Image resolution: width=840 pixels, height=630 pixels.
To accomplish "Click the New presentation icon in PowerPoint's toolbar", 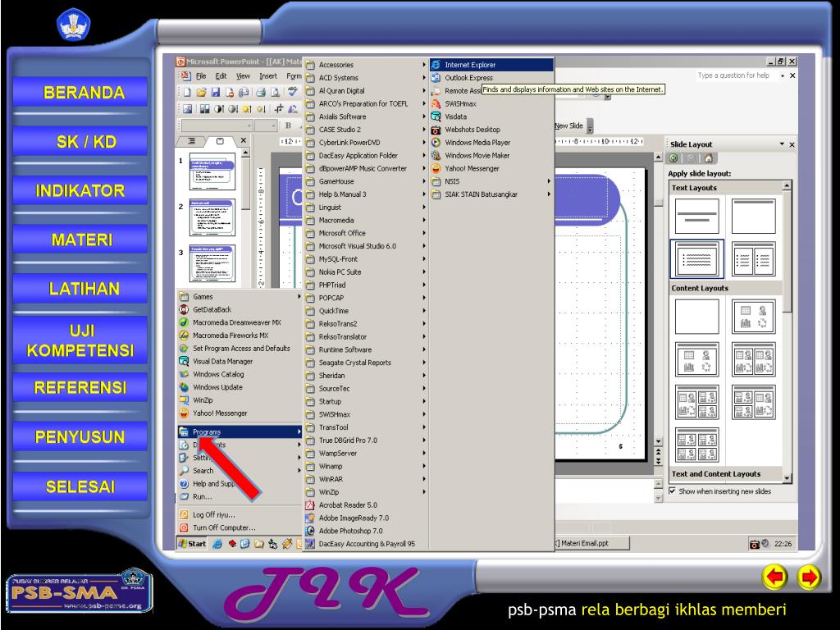I will pos(187,92).
